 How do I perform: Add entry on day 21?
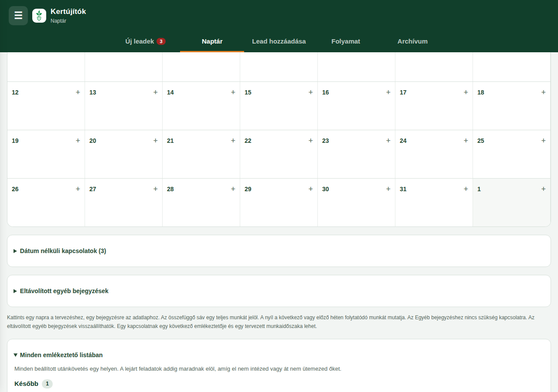point(233,141)
